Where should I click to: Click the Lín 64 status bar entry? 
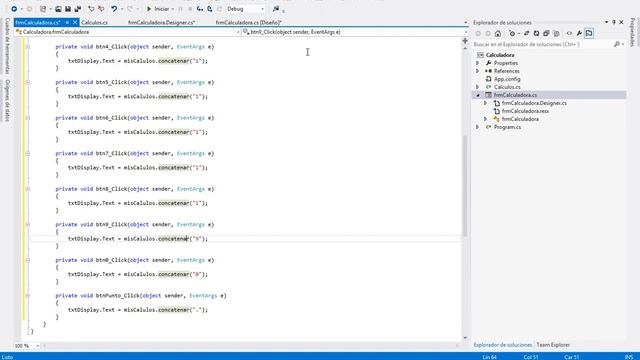click(x=489, y=357)
